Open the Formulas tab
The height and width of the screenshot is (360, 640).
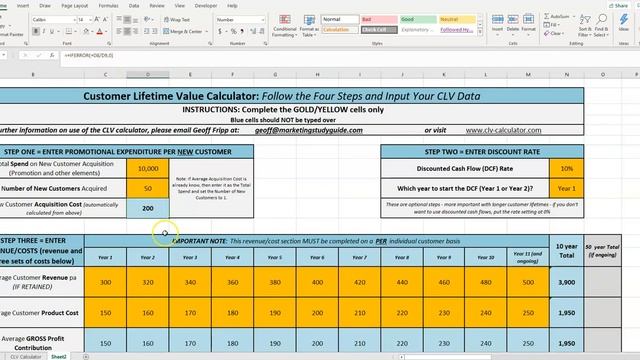109,6
